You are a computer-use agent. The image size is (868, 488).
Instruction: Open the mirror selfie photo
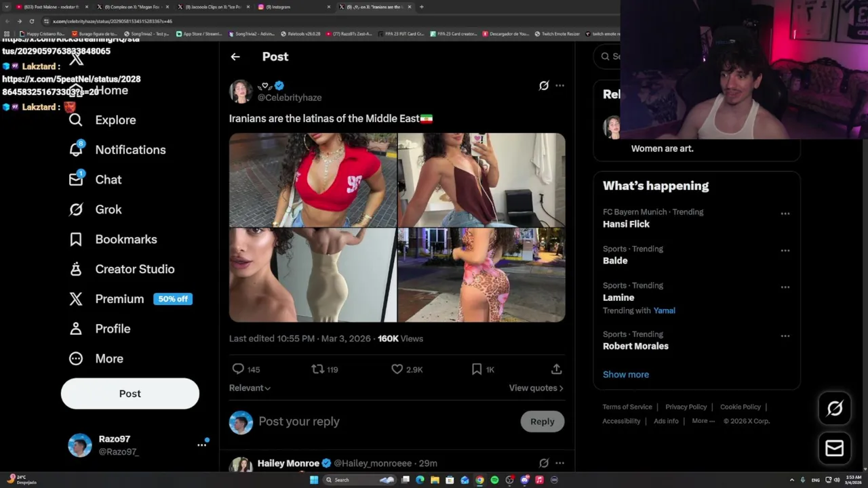click(481, 180)
